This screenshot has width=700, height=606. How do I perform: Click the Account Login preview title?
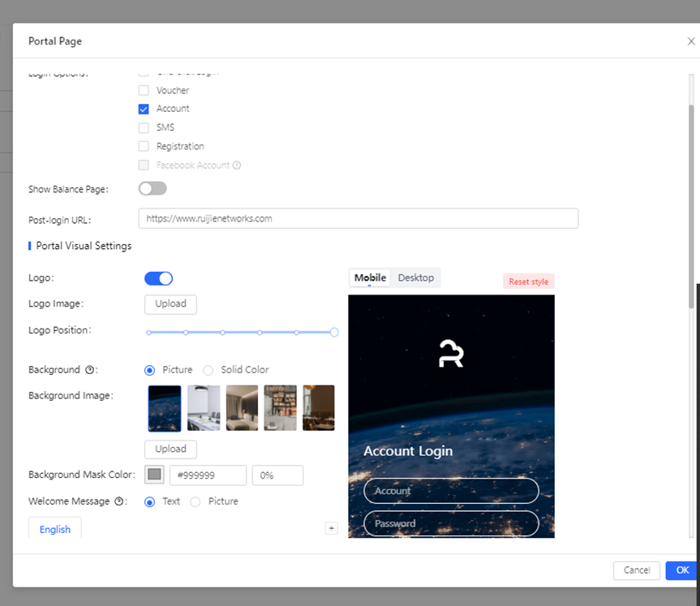click(408, 451)
